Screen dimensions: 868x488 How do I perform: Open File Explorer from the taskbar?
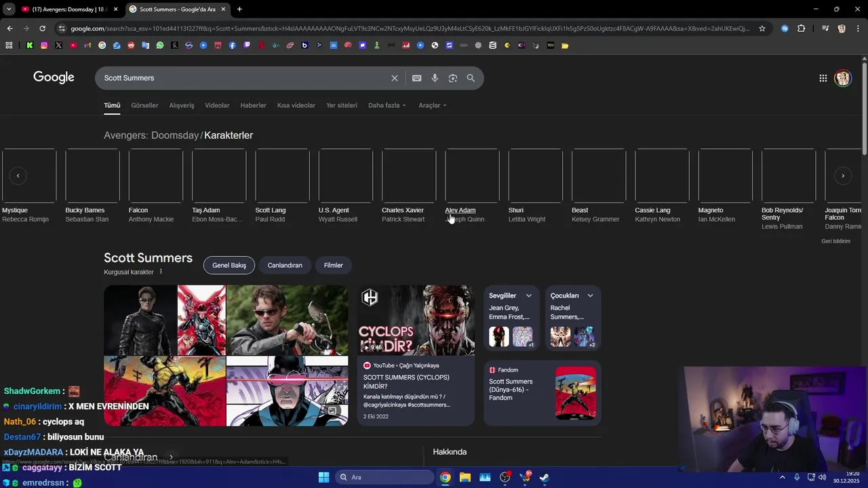tap(465, 477)
